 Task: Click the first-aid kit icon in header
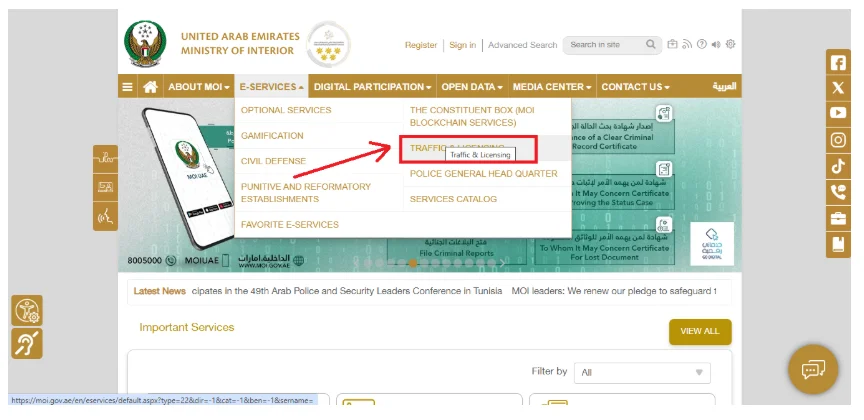[x=672, y=45]
